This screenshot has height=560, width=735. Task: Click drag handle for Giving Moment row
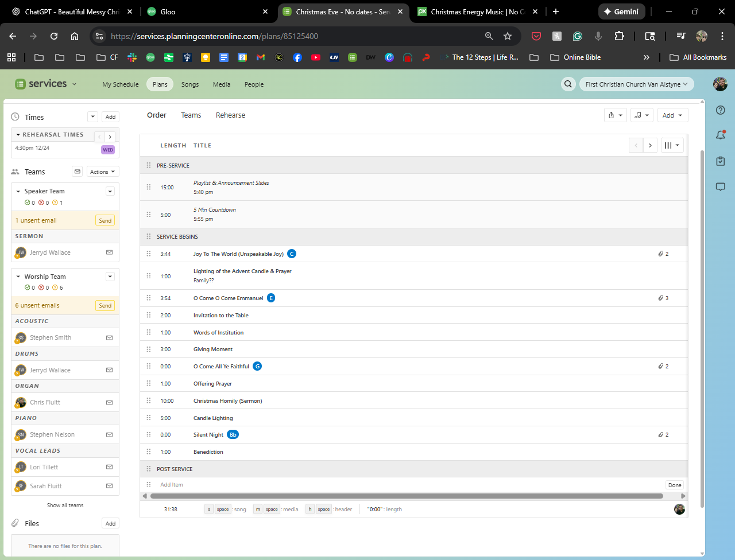(149, 349)
